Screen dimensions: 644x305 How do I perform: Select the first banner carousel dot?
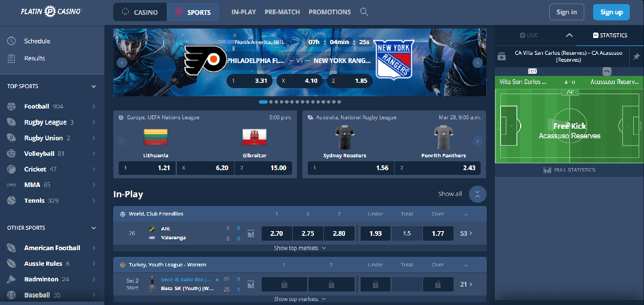click(262, 102)
